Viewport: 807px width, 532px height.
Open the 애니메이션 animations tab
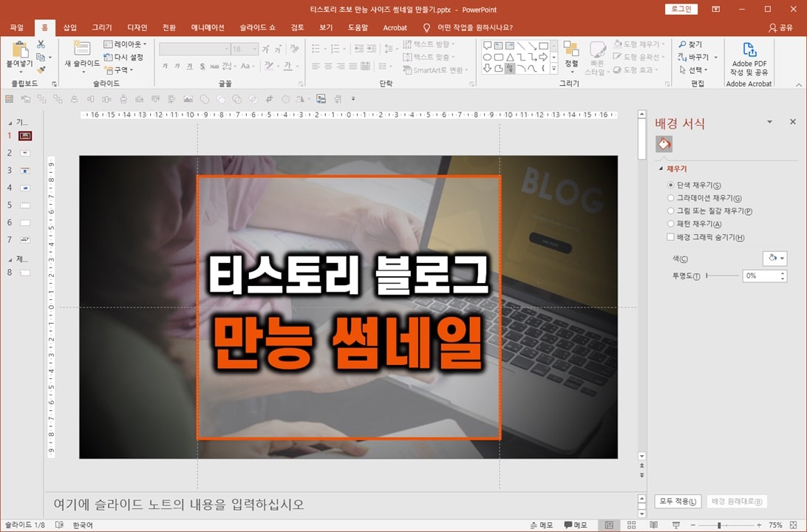[208, 28]
